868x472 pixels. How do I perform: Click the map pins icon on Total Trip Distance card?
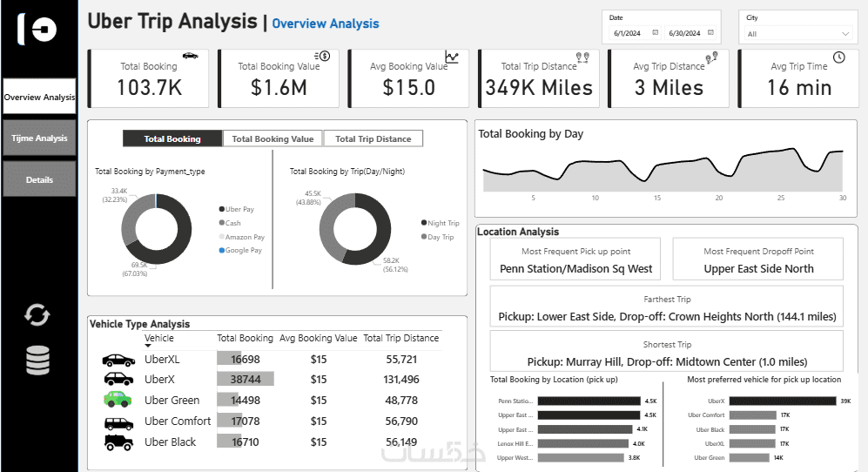point(582,57)
